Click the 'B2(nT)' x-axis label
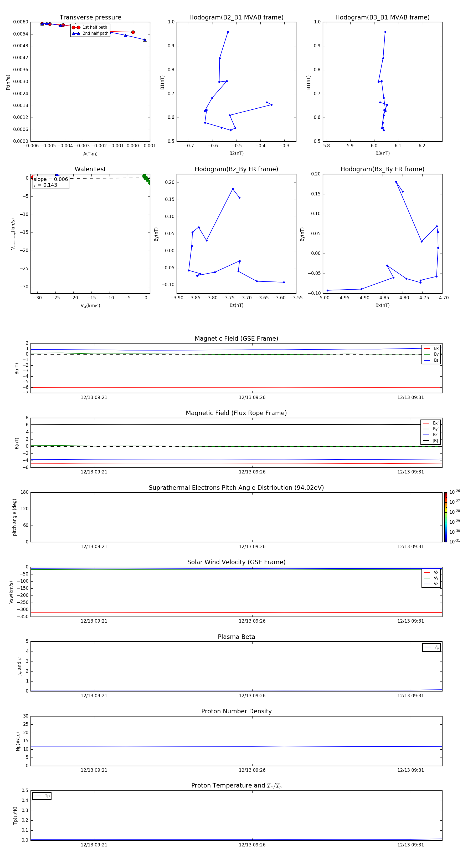Image resolution: width=473 pixels, height=868 pixels. [236, 153]
